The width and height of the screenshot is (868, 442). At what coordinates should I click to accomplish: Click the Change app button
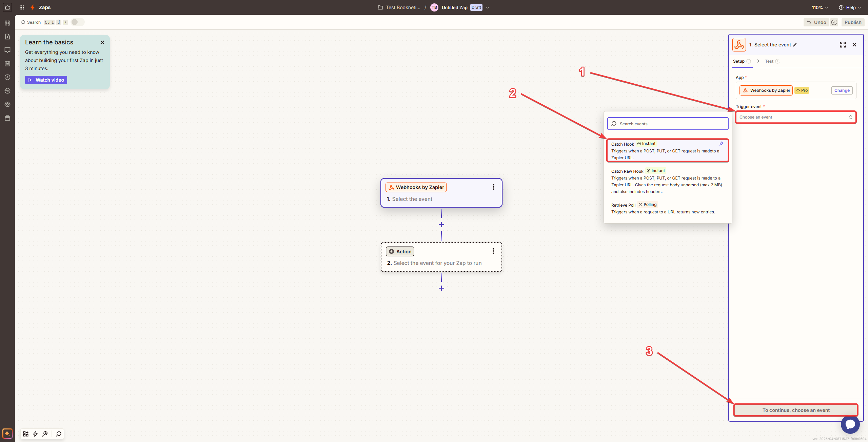(842, 90)
